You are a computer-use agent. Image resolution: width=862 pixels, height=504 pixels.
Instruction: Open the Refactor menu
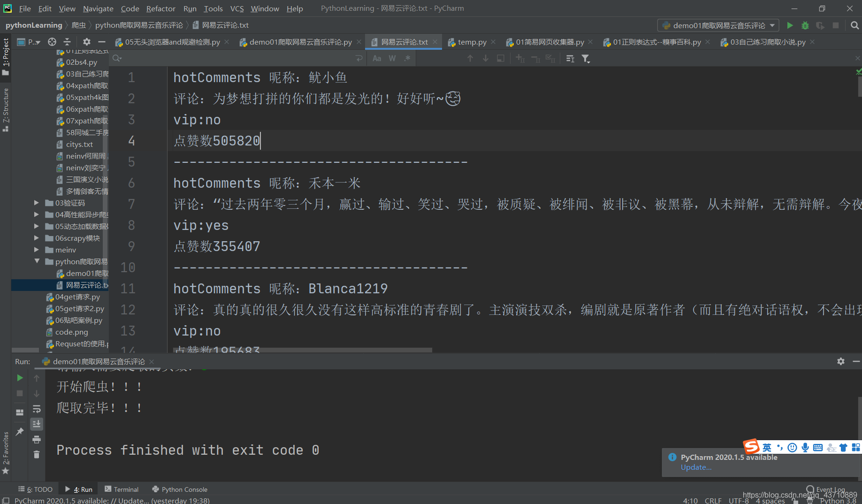160,8
